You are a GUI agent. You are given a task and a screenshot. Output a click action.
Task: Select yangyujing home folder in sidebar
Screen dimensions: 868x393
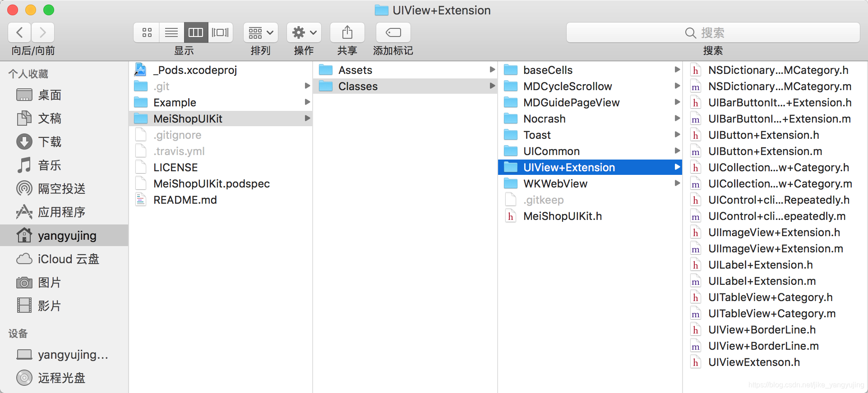(64, 236)
